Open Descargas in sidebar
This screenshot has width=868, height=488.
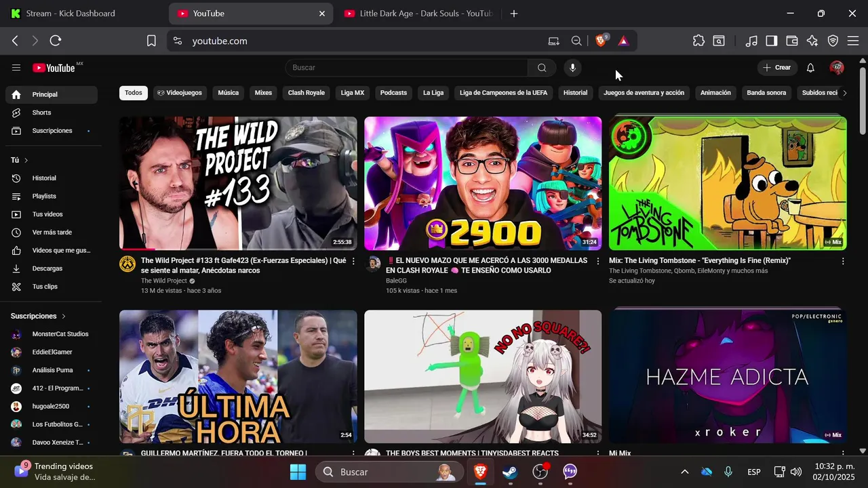pos(52,268)
